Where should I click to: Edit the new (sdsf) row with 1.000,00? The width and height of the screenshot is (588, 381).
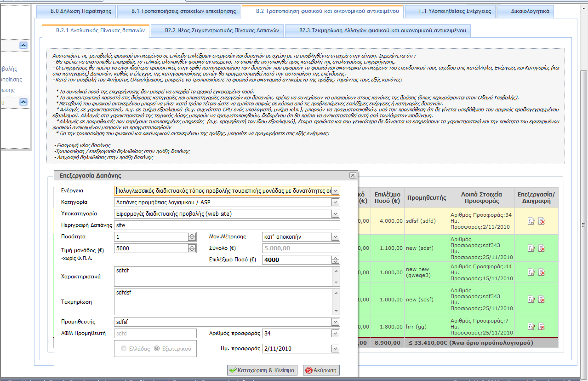(x=531, y=300)
